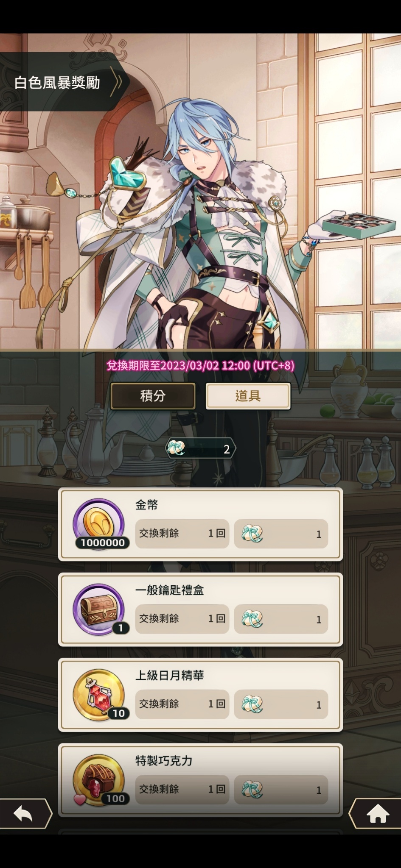401x868 pixels.
Task: Go to the home screen icon
Action: (377, 813)
